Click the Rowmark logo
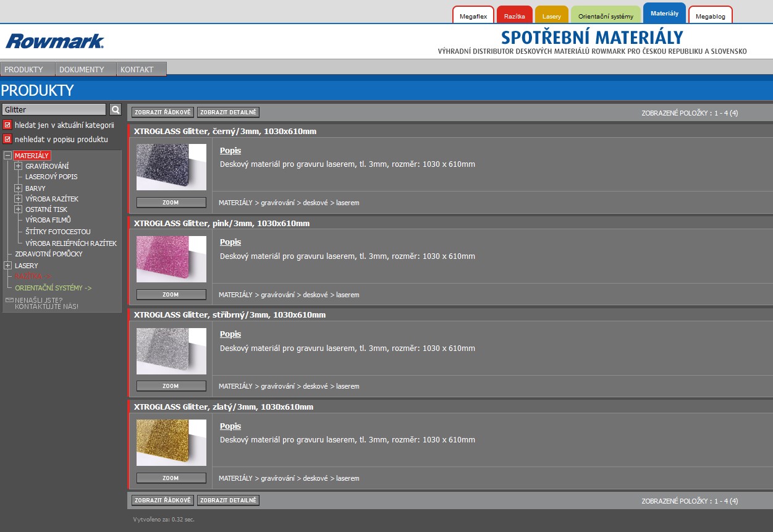773x532 pixels. [x=55, y=41]
